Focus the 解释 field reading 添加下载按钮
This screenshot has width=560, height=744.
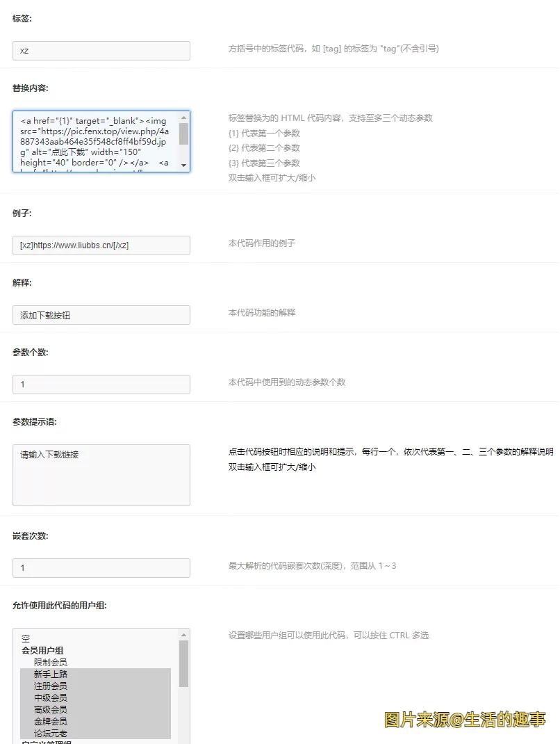point(101,315)
